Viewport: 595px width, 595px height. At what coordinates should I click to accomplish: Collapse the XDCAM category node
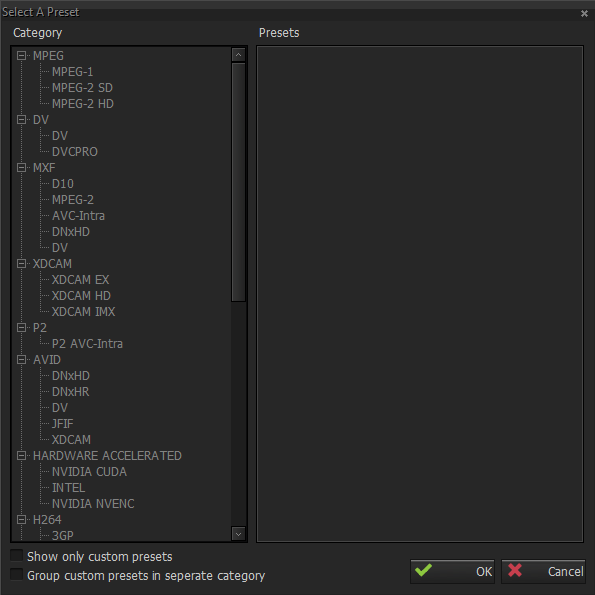pyautogui.click(x=21, y=263)
